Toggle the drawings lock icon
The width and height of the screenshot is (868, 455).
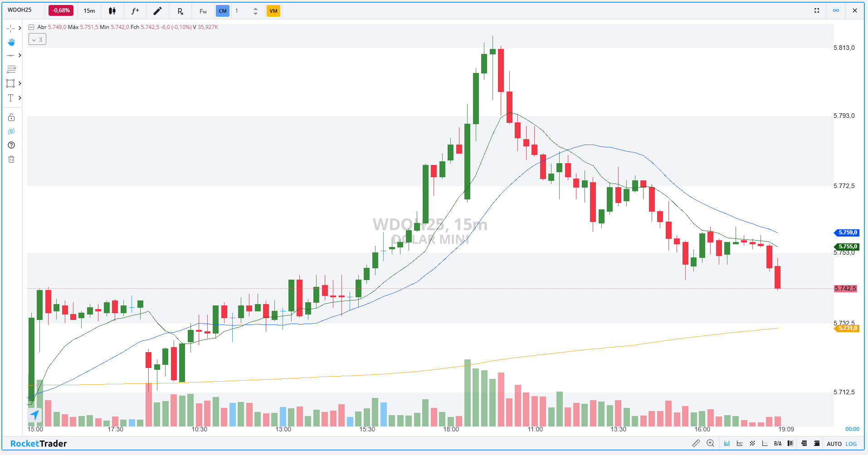pyautogui.click(x=11, y=117)
